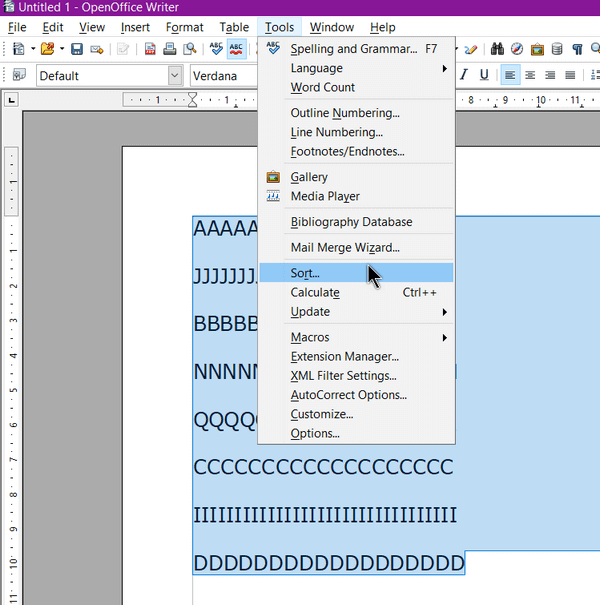Screen dimensions: 600x605
Task: Open Bibliography Database from the menu
Action: click(356, 222)
